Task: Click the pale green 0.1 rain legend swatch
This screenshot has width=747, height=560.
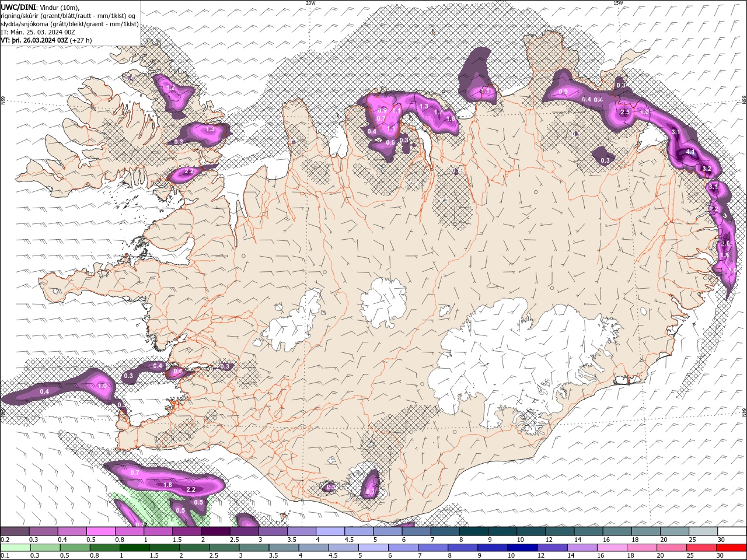Action: (15, 548)
